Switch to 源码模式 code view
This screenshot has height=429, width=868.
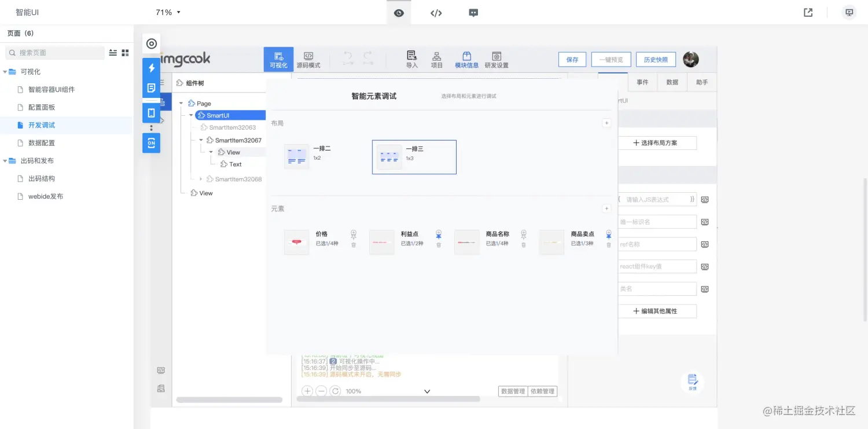pos(308,58)
